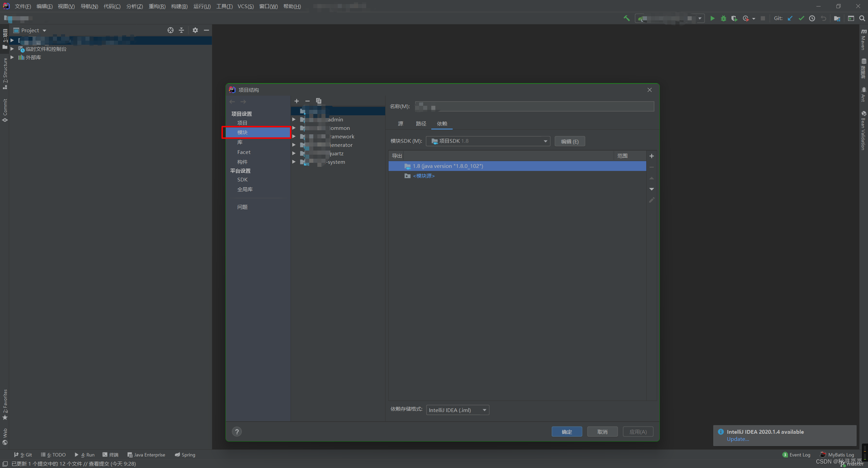Screen dimensions: 868x468
Task: Open the 构建(B) menu
Action: click(x=179, y=6)
